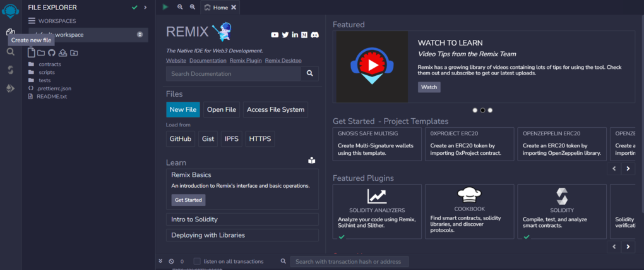Click the Create new folder icon
644x270 pixels.
(x=41, y=52)
